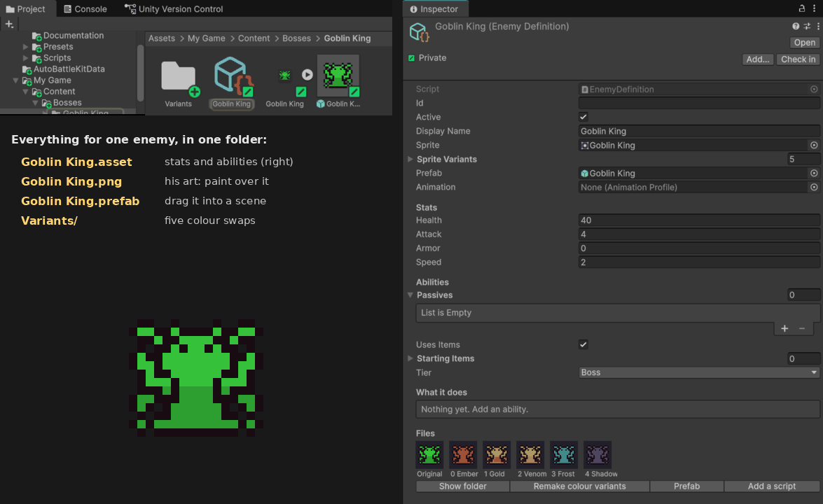This screenshot has height=504, width=823.
Task: Click the Open button in Inspector header
Action: (x=804, y=43)
